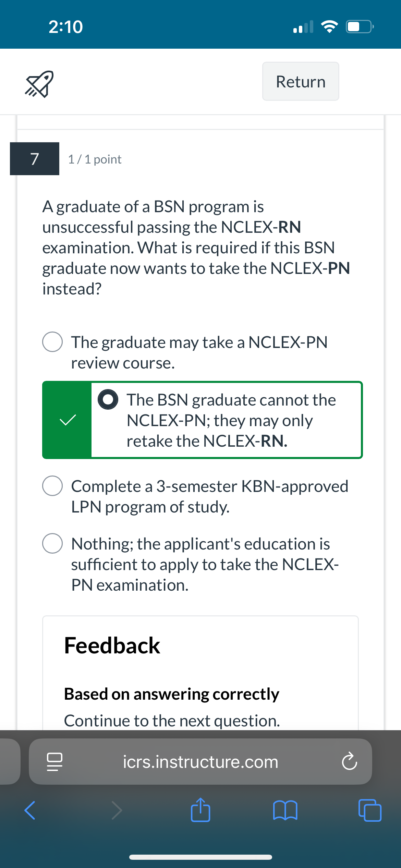Select the NCLEX-PN review course option

[x=52, y=342]
